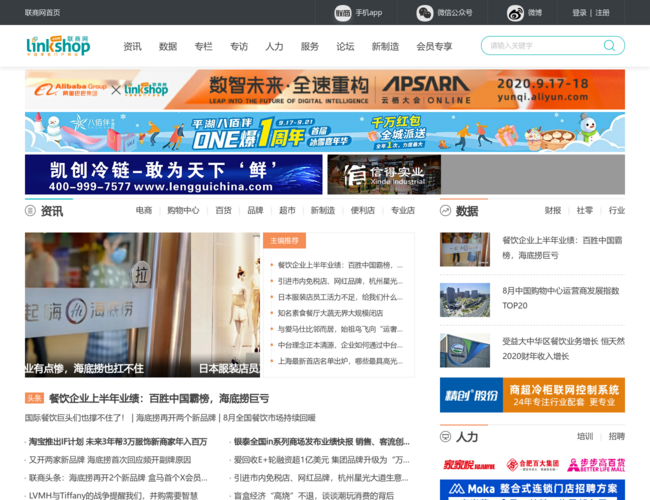Open article LVMH与Tiffany的战争提醒我们
Image resolution: width=650 pixels, height=500 pixels.
tap(113, 495)
